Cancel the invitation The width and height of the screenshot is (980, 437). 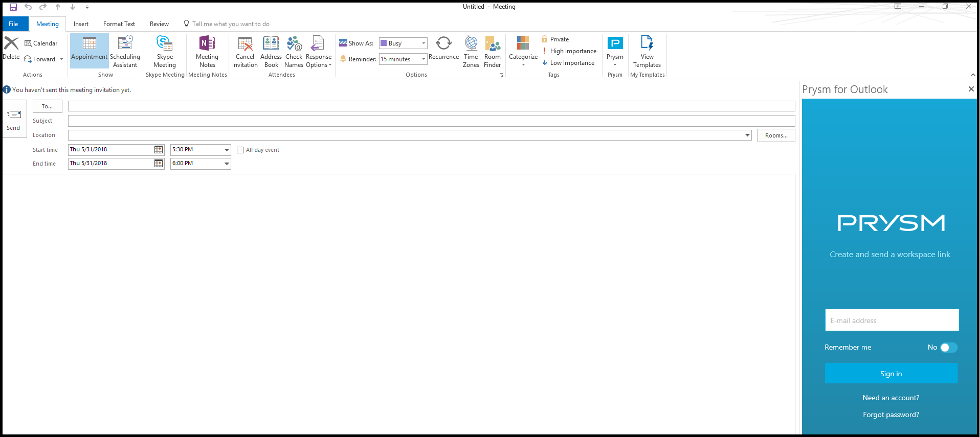245,51
